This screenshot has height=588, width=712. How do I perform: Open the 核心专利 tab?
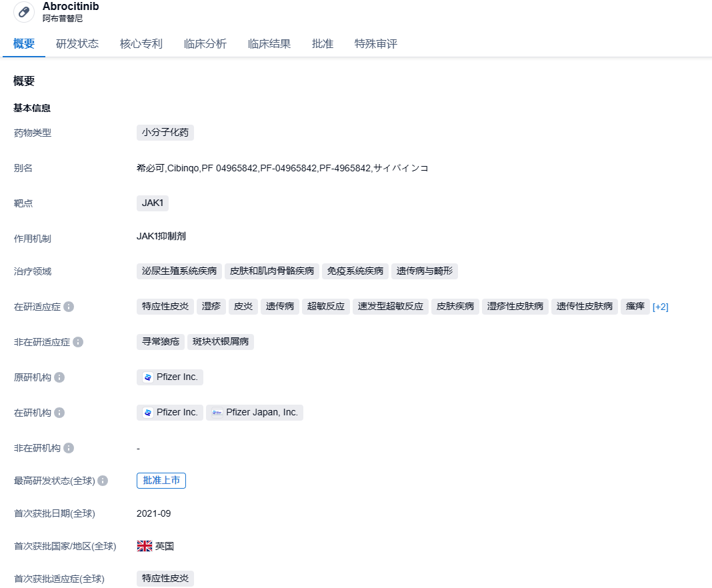coord(141,44)
